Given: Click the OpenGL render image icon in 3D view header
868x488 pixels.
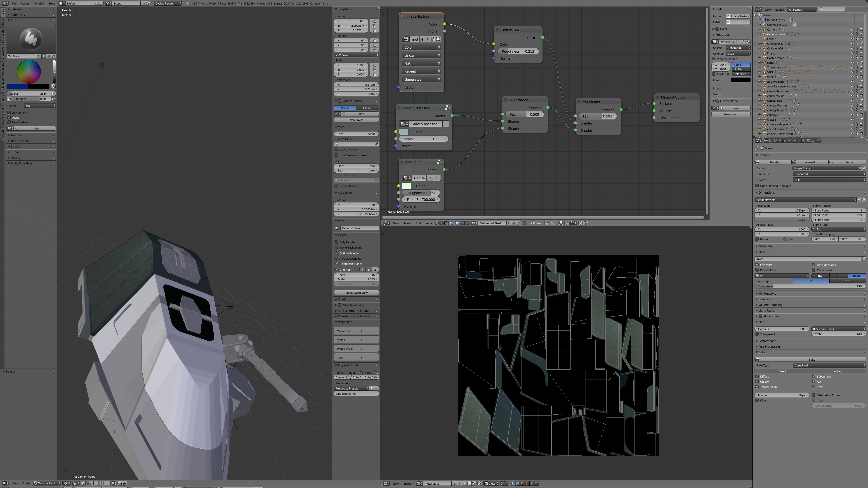Looking at the screenshot, I should coord(120,483).
